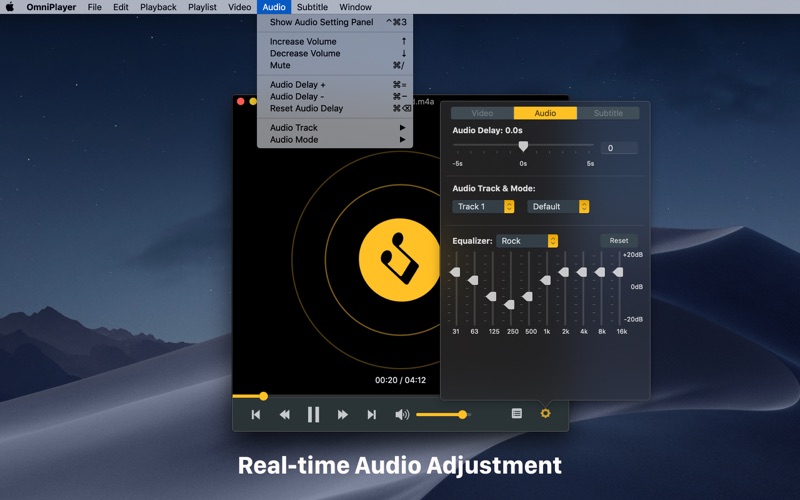800x500 pixels.
Task: Skip to previous track in player
Action: pos(256,414)
